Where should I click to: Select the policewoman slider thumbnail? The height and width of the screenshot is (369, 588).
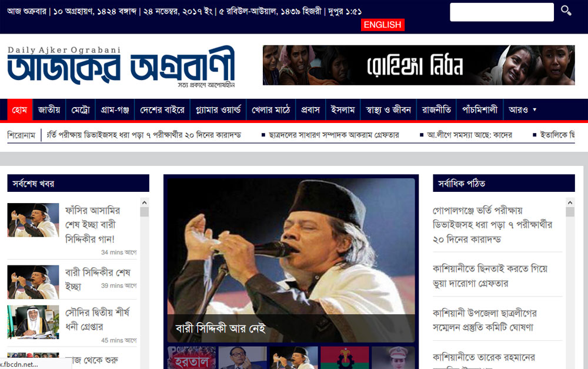393,358
